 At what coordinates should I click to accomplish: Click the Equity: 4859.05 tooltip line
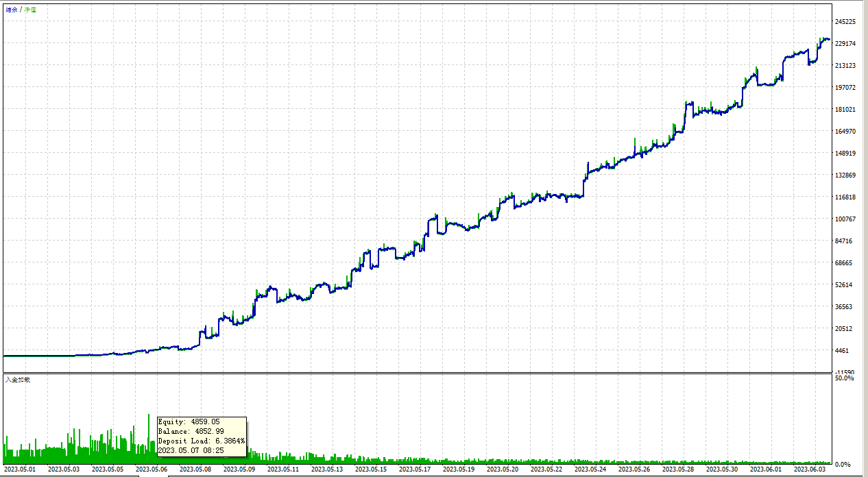coord(189,422)
